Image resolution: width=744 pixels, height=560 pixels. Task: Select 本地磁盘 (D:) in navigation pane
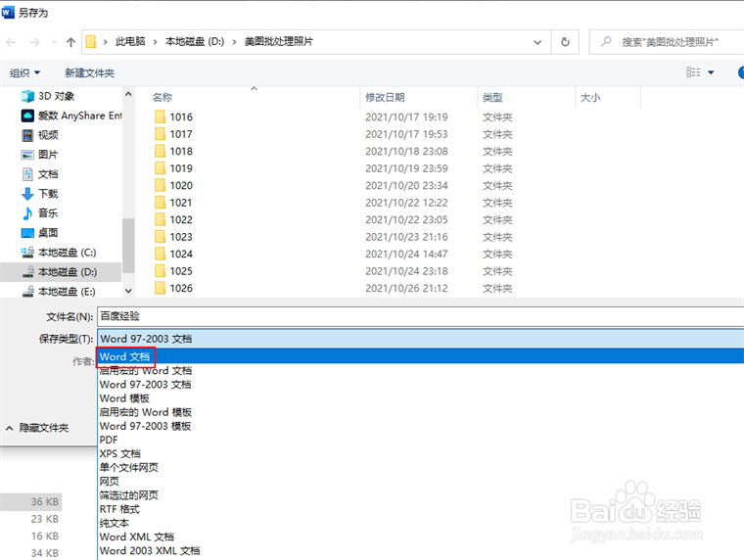[x=60, y=272]
